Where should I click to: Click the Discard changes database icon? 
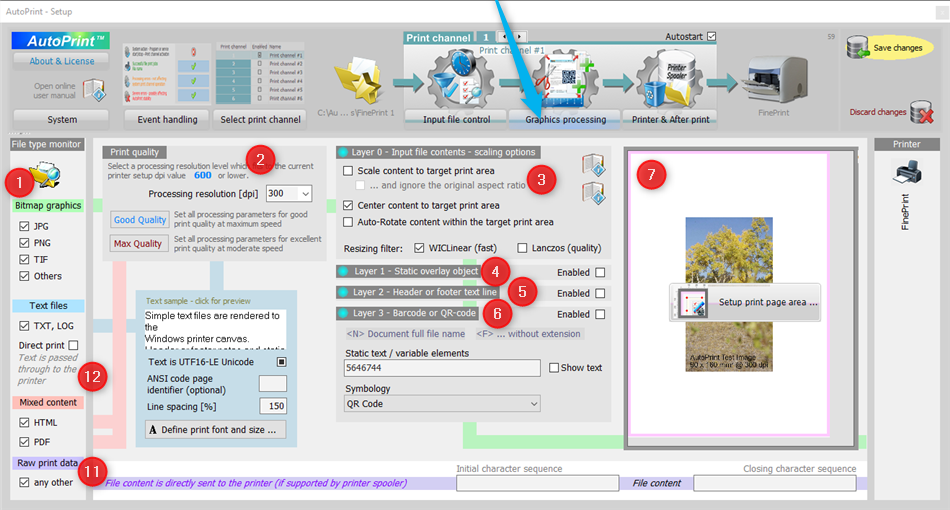tap(922, 112)
